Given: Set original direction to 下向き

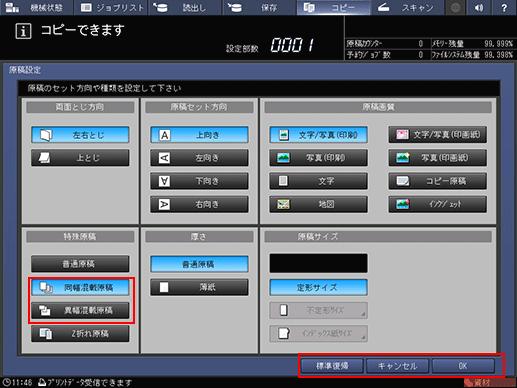Looking at the screenshot, I should (x=199, y=181).
